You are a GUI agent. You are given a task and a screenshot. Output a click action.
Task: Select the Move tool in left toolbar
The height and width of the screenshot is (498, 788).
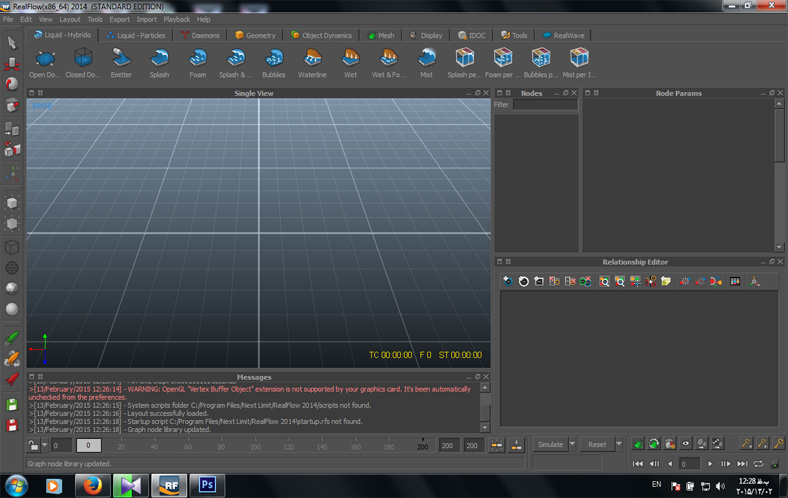click(x=12, y=64)
